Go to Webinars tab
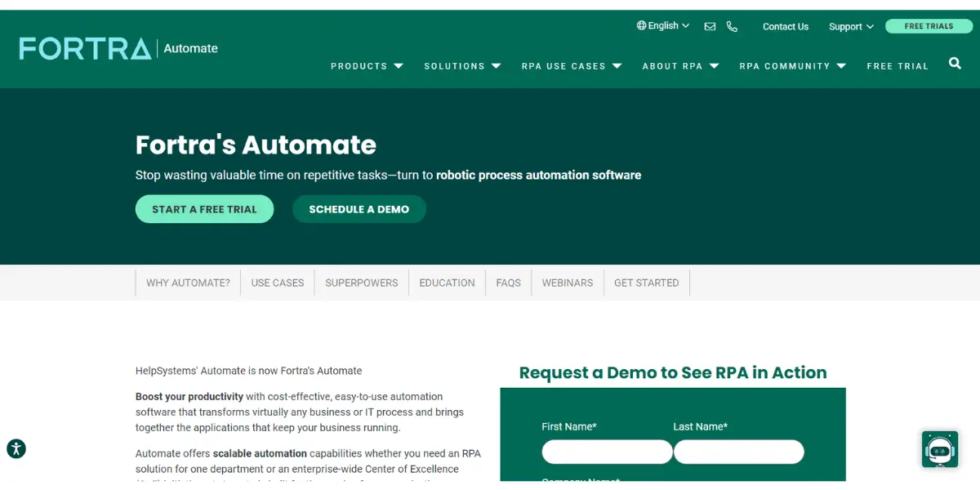 [x=568, y=283]
